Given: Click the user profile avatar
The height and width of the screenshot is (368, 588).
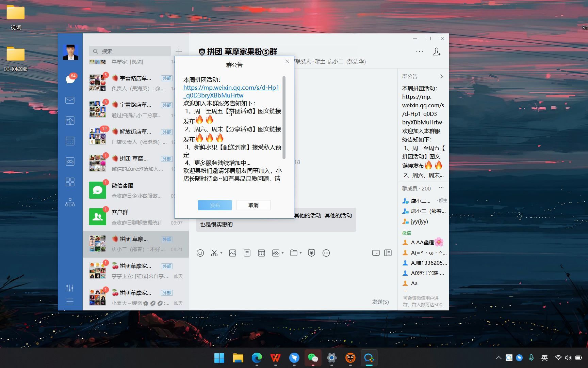Looking at the screenshot, I should pyautogui.click(x=70, y=52).
